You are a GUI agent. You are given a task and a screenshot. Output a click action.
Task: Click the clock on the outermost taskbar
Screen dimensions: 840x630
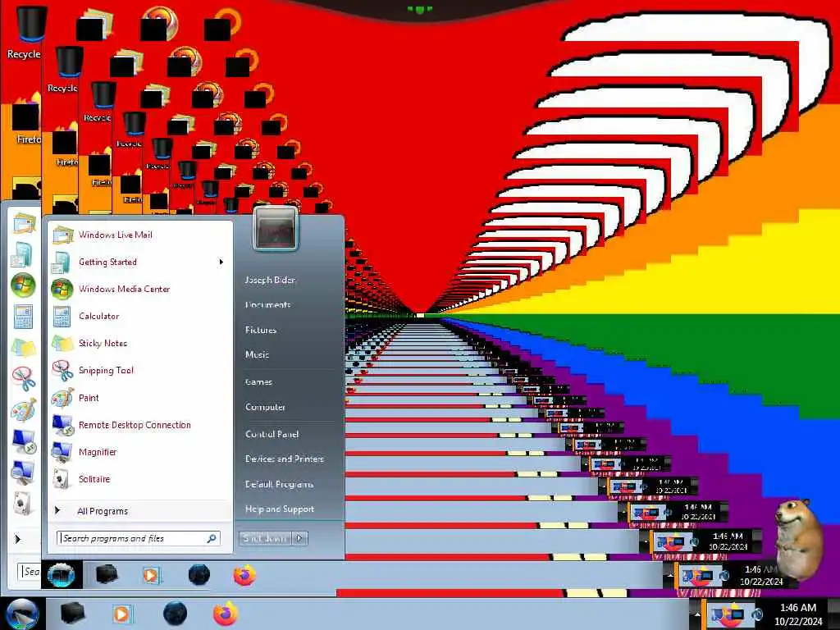tap(798, 614)
